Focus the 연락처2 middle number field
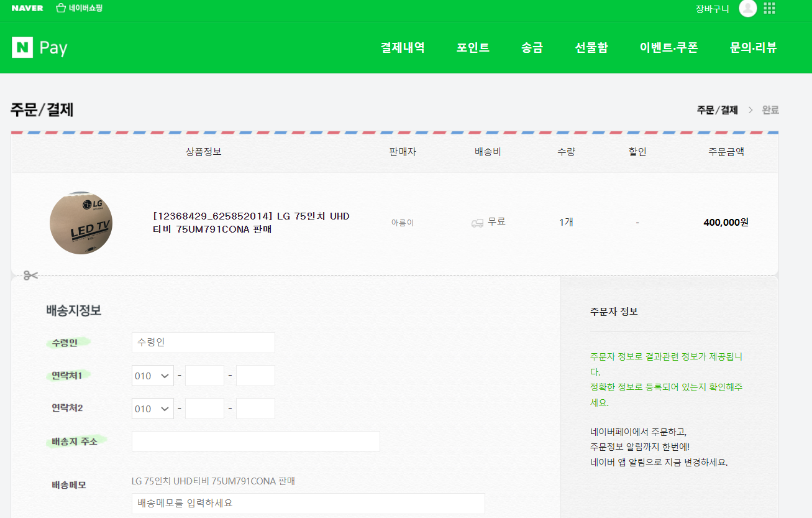The image size is (812, 518). point(204,409)
